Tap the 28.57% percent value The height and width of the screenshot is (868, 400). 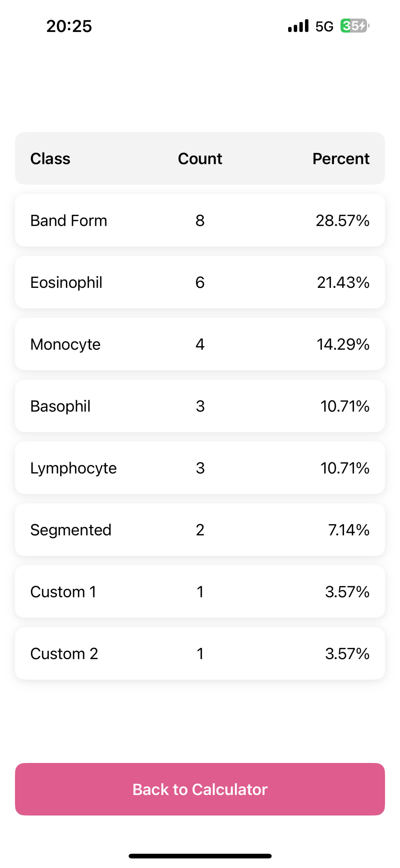tap(343, 220)
